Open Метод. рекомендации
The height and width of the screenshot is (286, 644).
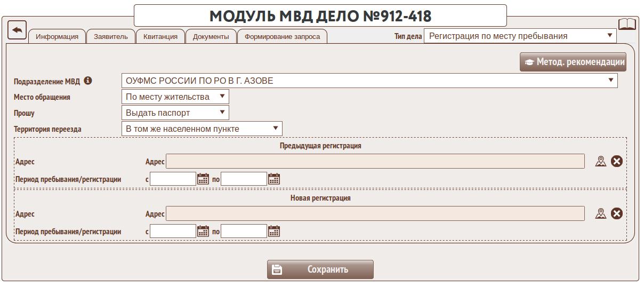[x=573, y=62]
